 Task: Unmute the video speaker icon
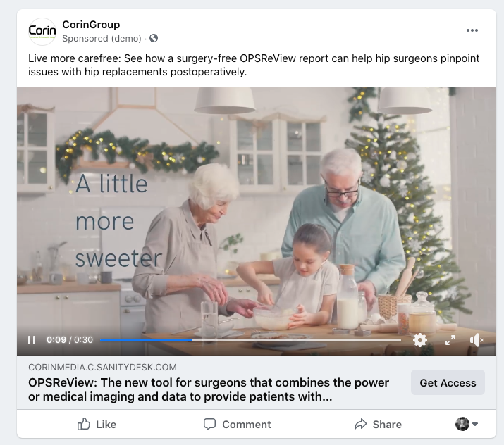click(477, 340)
